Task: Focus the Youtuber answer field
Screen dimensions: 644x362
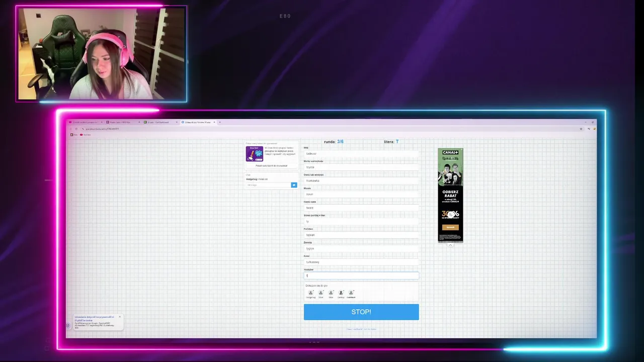Action: click(361, 276)
